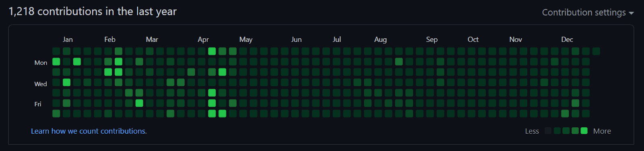
Task: Click the Jan month label
Action: (x=68, y=39)
